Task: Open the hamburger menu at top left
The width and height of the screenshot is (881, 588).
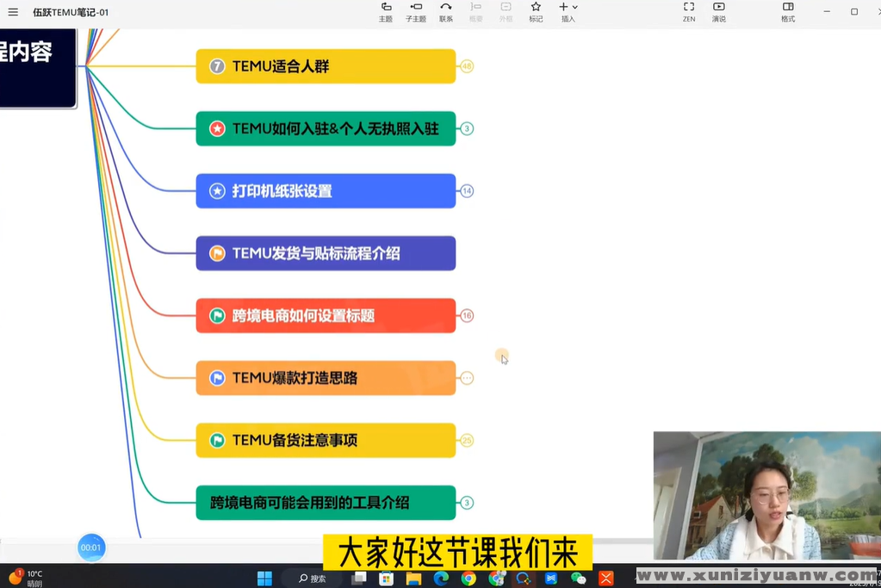Action: (12, 12)
